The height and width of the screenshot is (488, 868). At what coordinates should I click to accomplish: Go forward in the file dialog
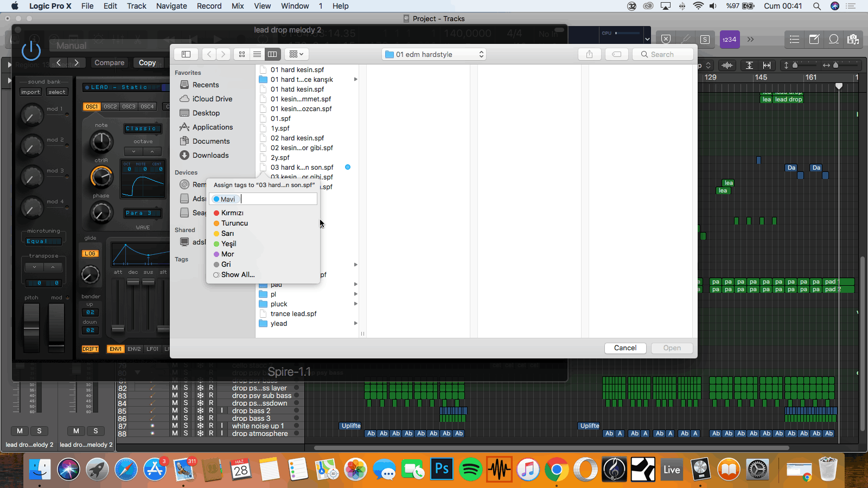[x=224, y=54]
